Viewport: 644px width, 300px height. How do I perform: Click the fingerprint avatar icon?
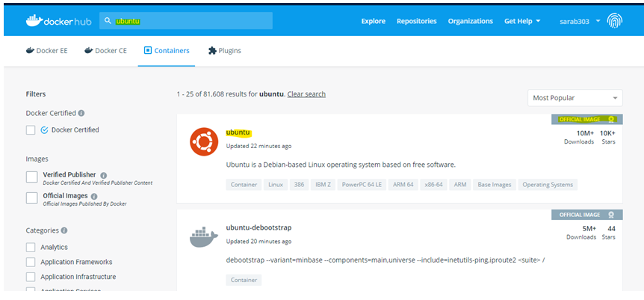tap(614, 21)
